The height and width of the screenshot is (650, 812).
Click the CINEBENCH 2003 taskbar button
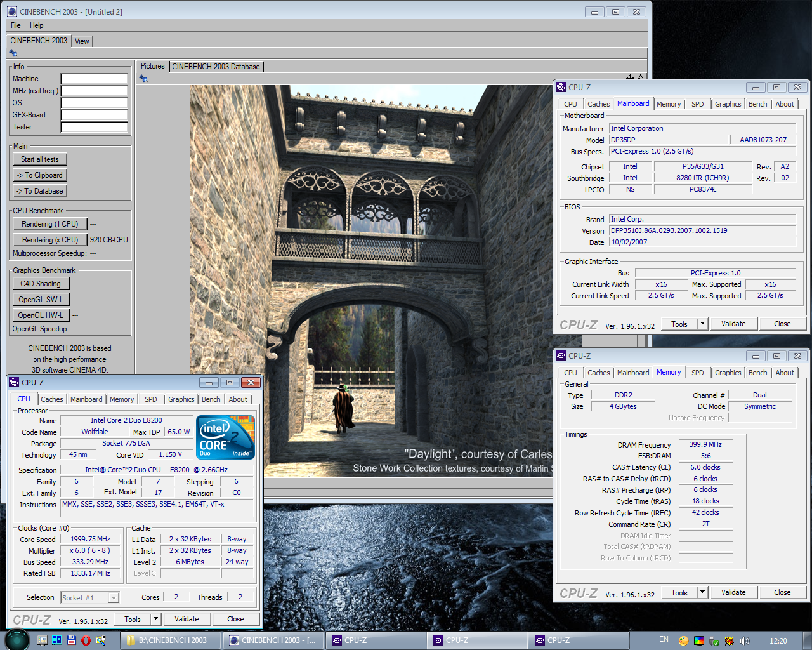[274, 640]
